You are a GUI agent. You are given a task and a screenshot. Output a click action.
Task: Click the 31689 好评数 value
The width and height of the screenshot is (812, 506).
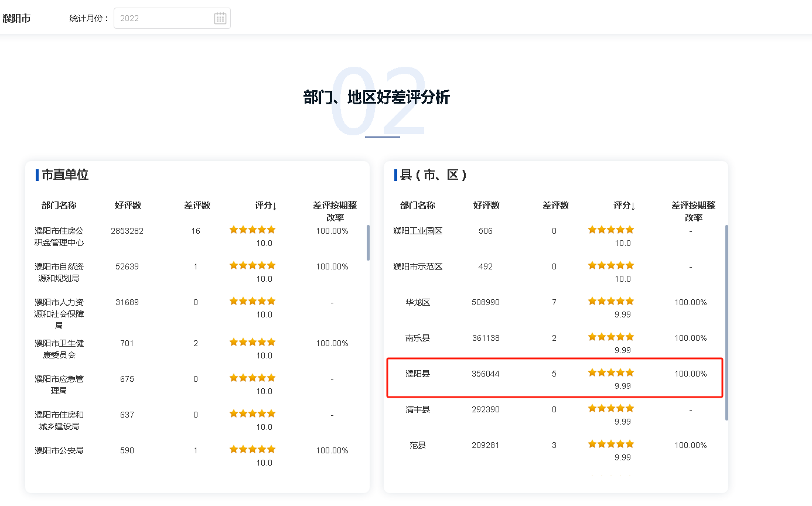[x=127, y=302]
